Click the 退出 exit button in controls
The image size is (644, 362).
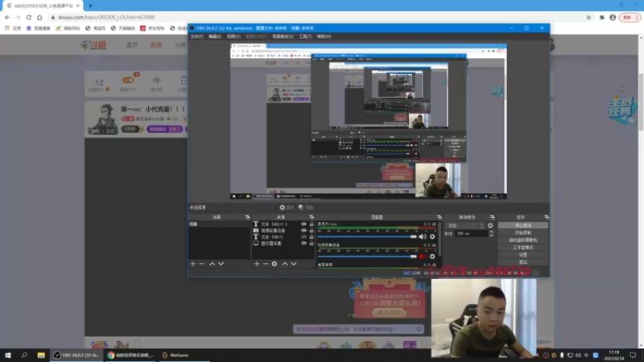click(522, 262)
